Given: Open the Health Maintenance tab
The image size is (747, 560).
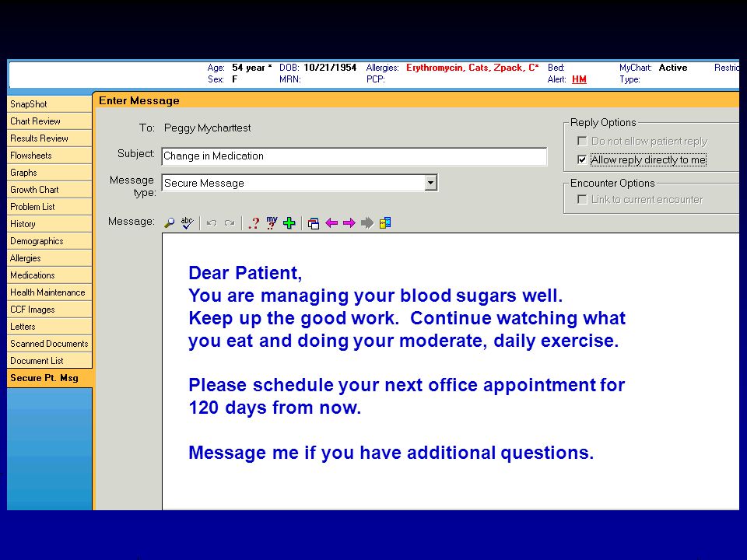Looking at the screenshot, I should [x=50, y=293].
